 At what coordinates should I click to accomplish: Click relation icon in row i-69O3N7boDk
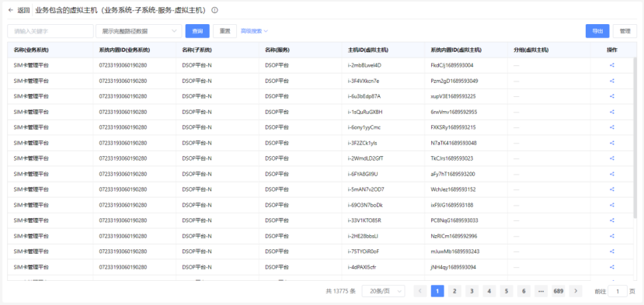coord(612,205)
